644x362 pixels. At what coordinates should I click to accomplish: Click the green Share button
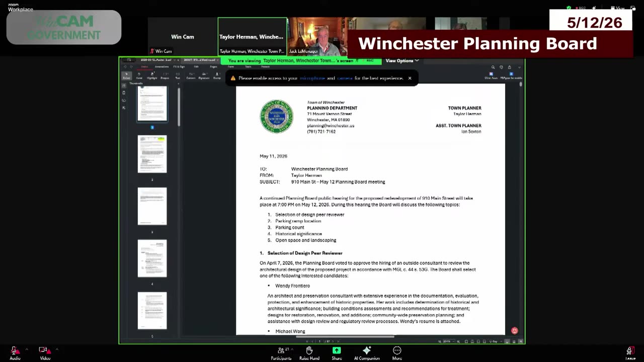click(337, 353)
